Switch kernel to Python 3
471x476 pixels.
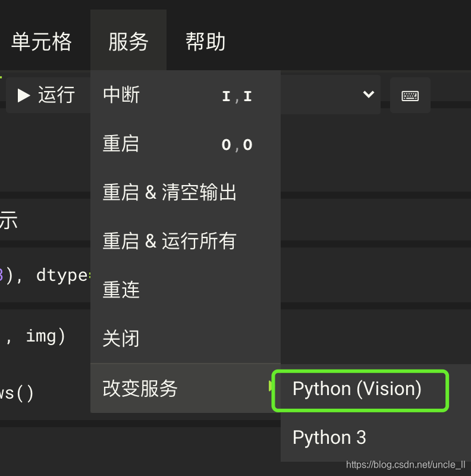[329, 437]
